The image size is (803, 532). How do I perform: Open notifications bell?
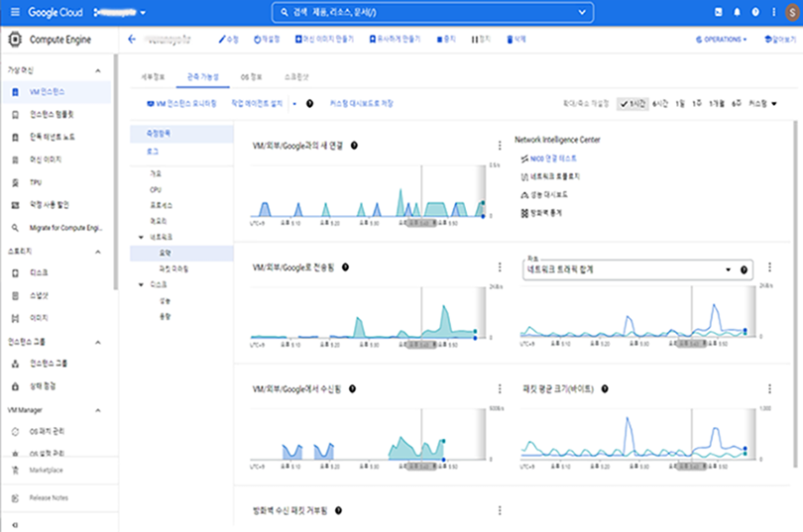[x=737, y=12]
